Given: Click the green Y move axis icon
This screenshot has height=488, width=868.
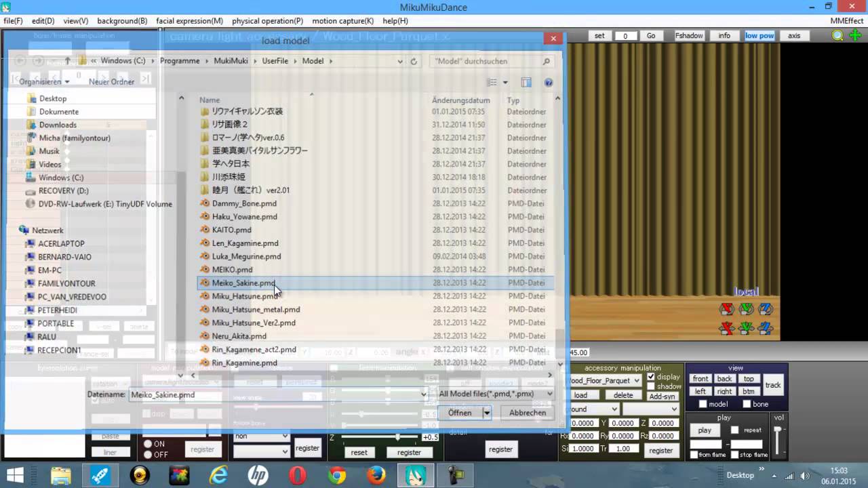Looking at the screenshot, I should [746, 329].
